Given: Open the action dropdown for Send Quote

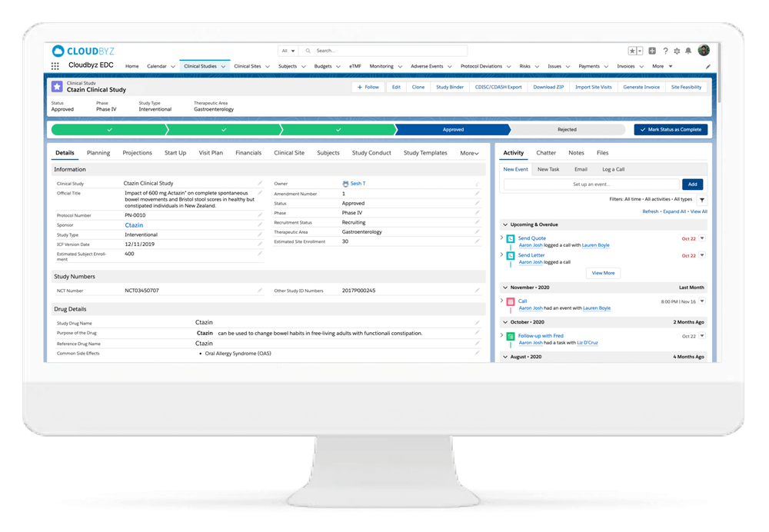Looking at the screenshot, I should point(702,238).
